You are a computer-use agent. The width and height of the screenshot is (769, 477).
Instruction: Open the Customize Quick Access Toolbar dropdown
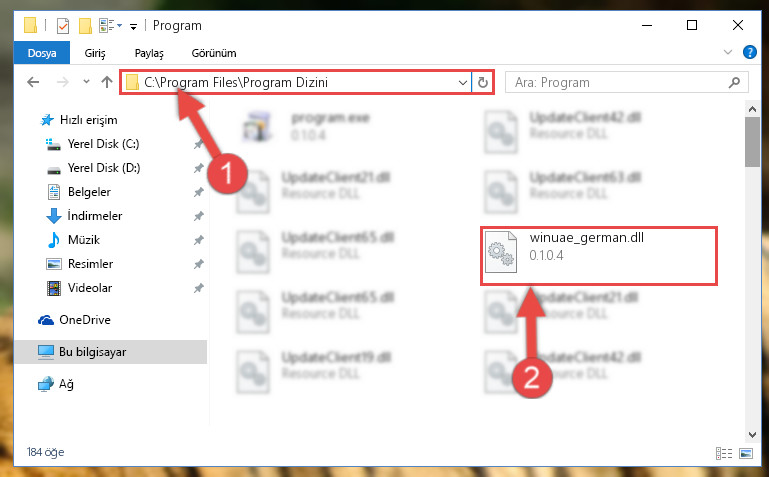tap(133, 26)
